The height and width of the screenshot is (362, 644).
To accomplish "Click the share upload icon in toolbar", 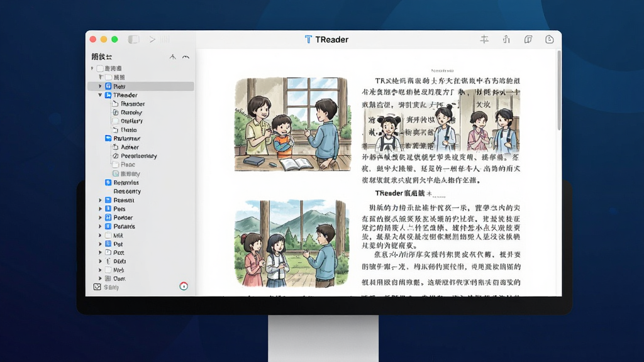I will point(506,40).
